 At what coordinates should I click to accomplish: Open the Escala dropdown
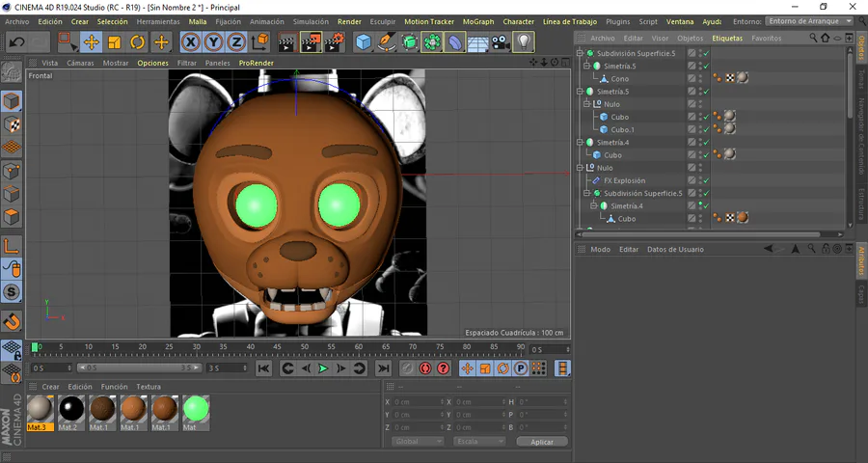(479, 442)
